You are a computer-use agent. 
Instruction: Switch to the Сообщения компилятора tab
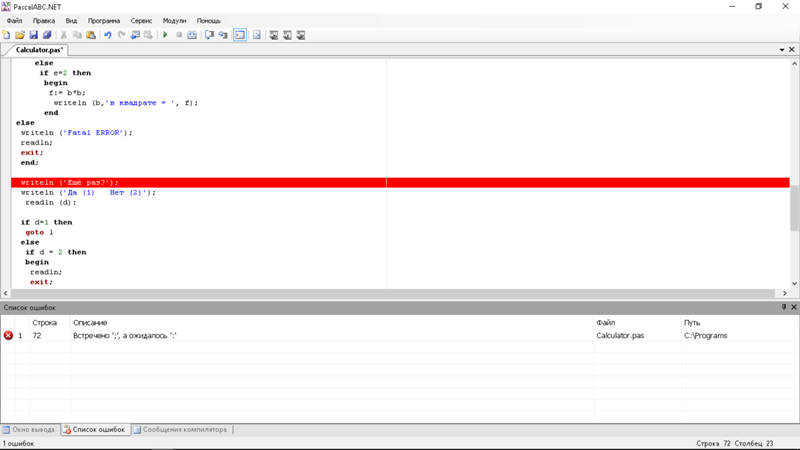coord(179,430)
